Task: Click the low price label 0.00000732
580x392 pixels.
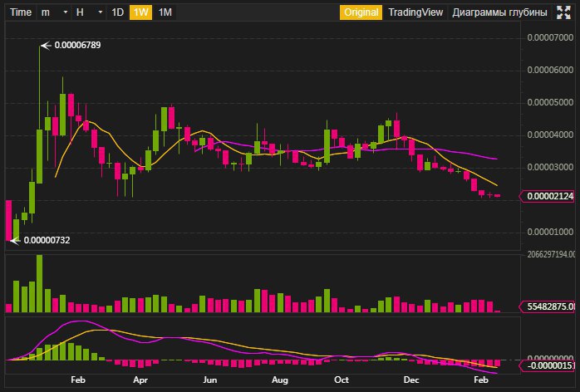Action: [x=47, y=240]
